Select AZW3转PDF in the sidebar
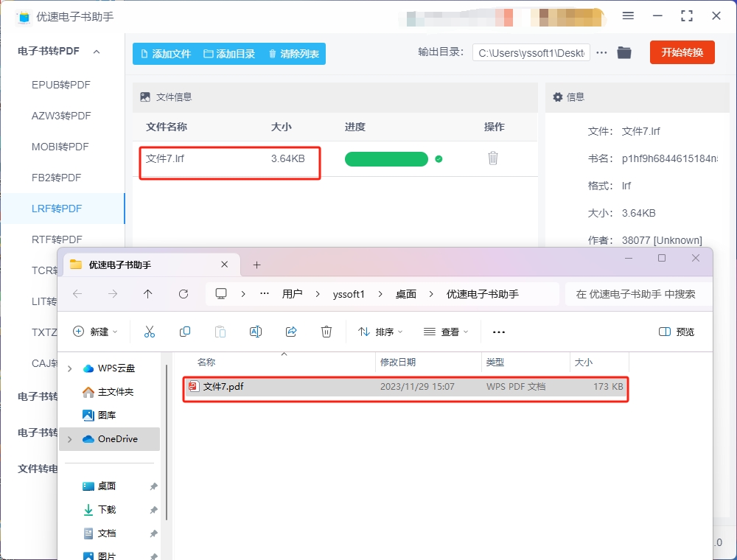 [61, 116]
